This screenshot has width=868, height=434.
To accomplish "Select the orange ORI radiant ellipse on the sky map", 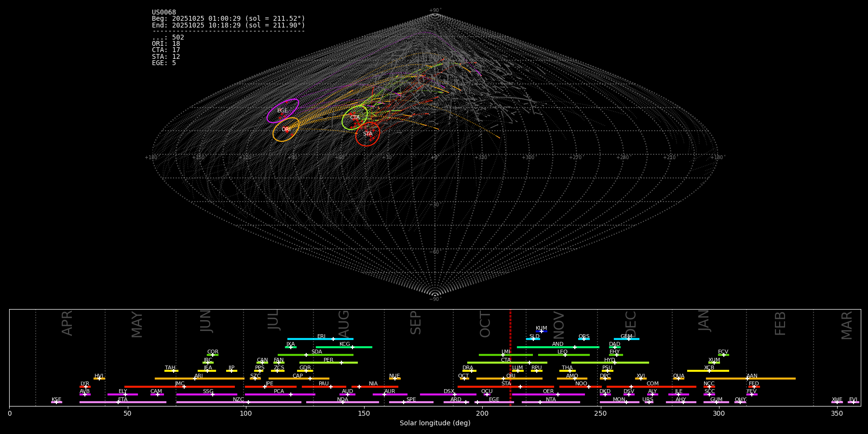I will [286, 129].
